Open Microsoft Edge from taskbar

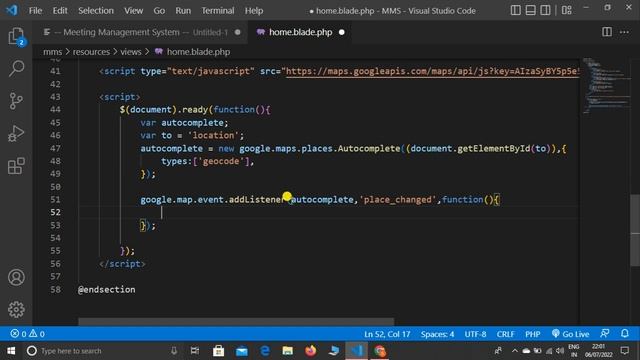pyautogui.click(x=264, y=351)
